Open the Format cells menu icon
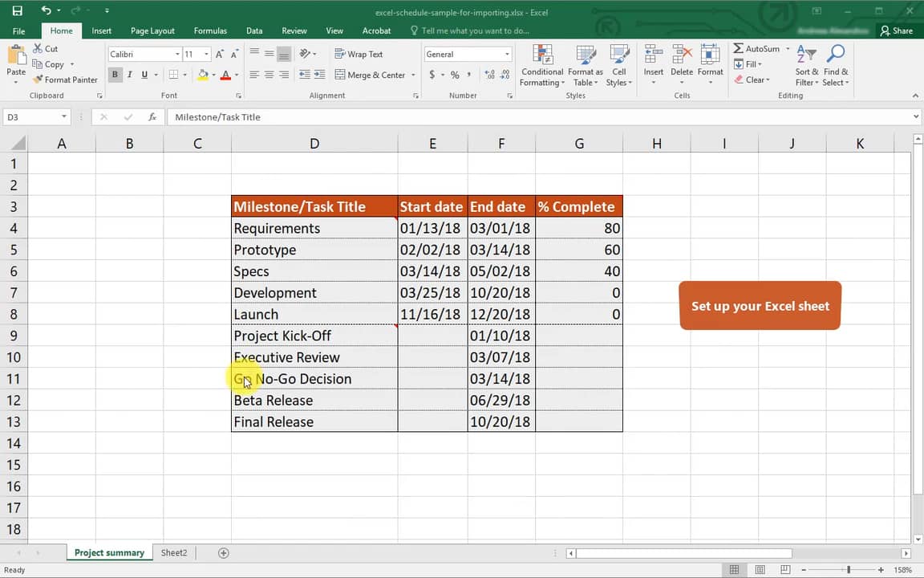Image resolution: width=924 pixels, height=578 pixels. (x=710, y=54)
